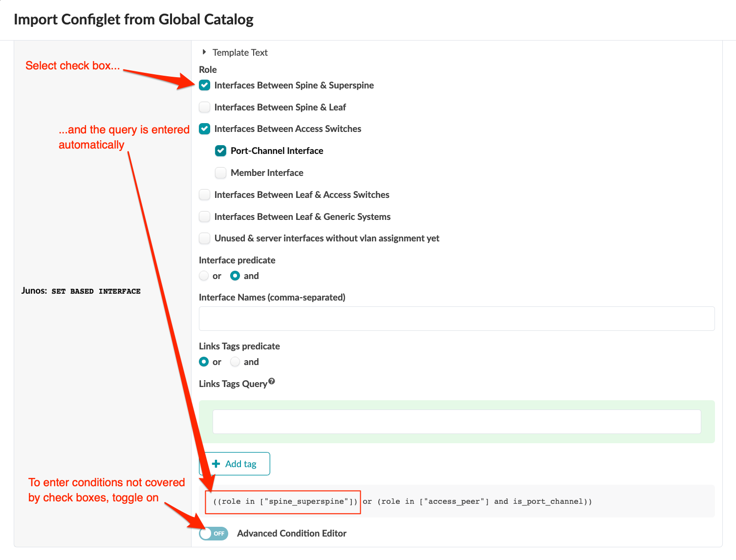736x560 pixels.
Task: Uncheck the Port-Channel Interface box
Action: point(221,151)
